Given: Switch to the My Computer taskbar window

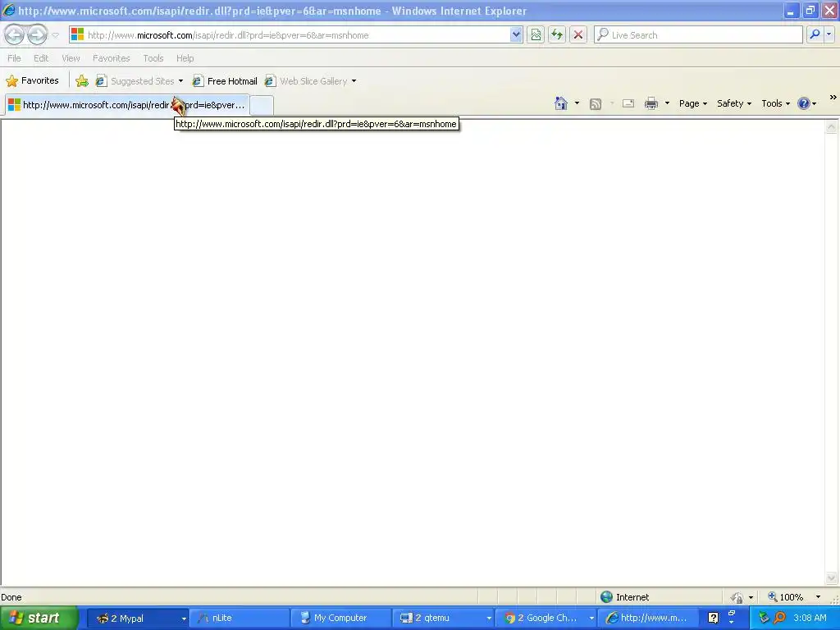Looking at the screenshot, I should point(342,618).
